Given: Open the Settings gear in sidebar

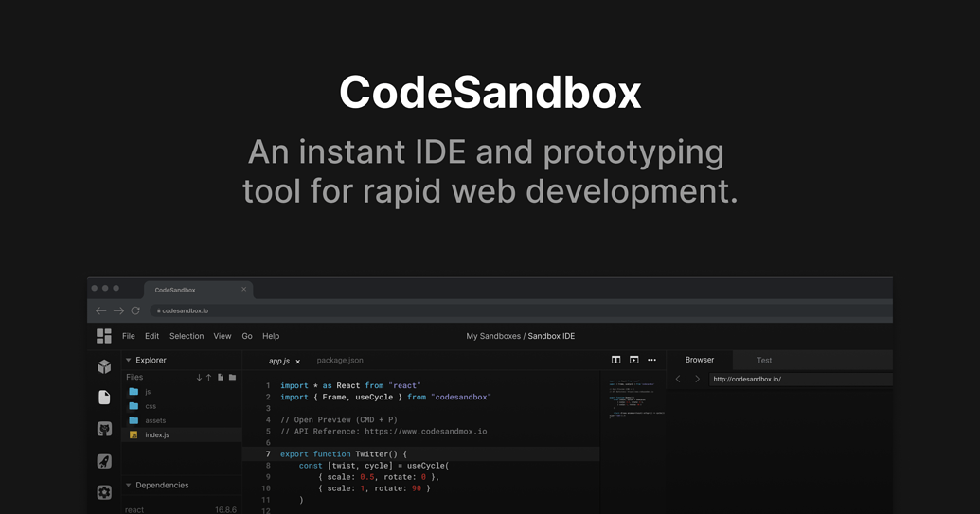Looking at the screenshot, I should coord(104,492).
